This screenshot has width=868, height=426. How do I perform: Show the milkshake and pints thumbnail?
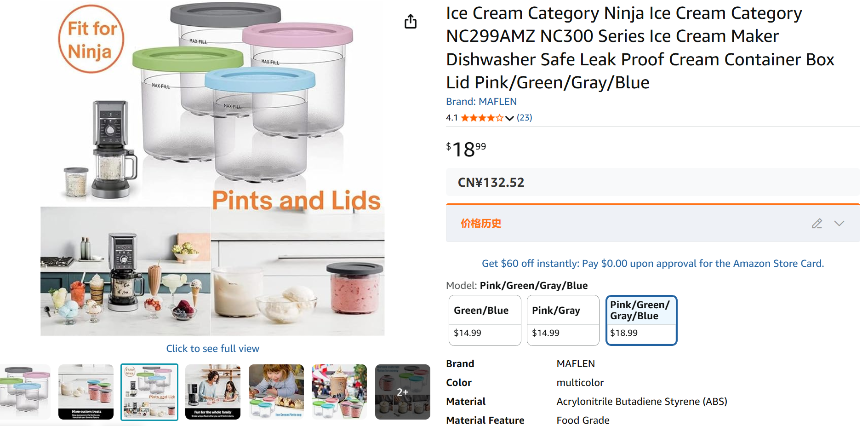(339, 392)
